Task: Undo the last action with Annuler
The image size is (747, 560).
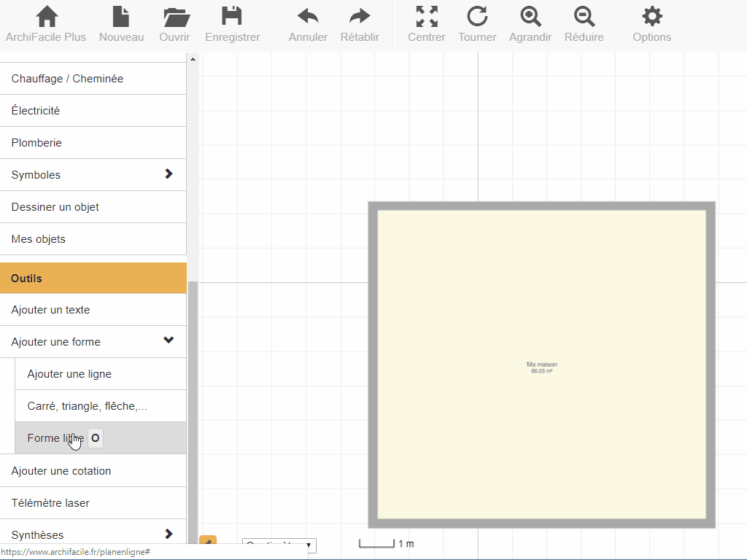Action: click(x=308, y=17)
